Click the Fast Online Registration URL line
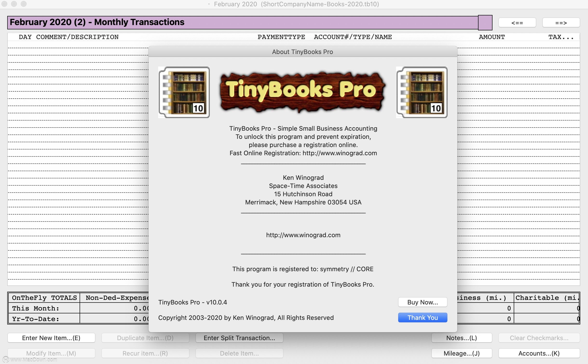588x364 pixels. tap(303, 153)
